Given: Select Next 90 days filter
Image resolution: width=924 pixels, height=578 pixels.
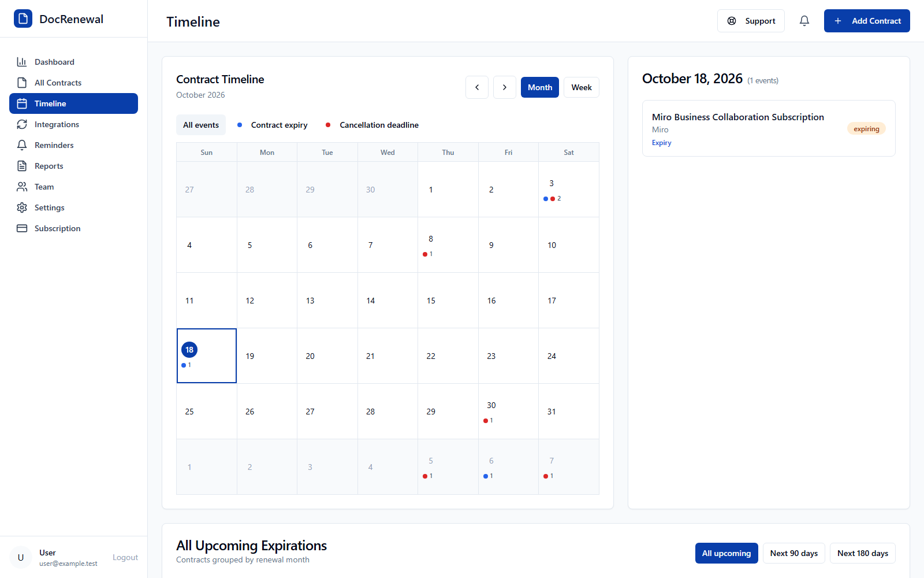Looking at the screenshot, I should pos(794,553).
